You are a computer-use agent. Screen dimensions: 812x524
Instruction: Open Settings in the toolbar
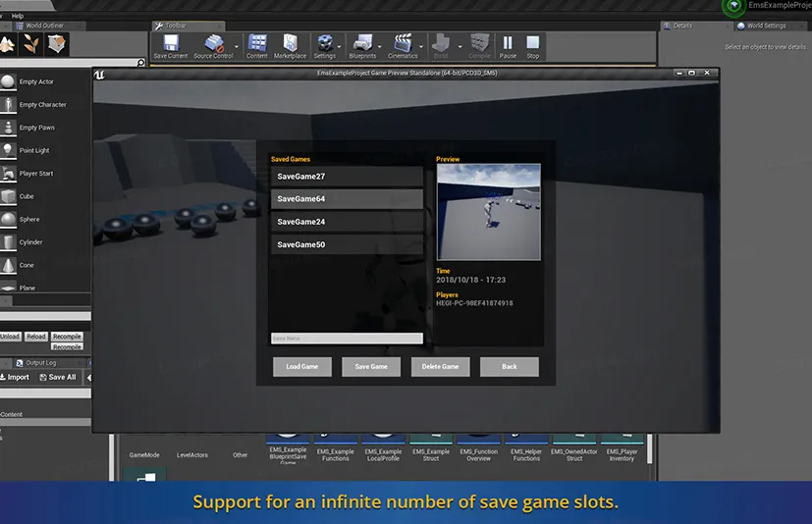(x=325, y=46)
